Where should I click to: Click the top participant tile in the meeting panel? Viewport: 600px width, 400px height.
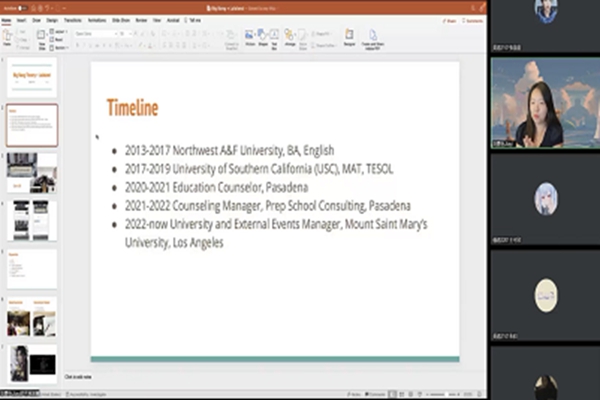coord(546,26)
